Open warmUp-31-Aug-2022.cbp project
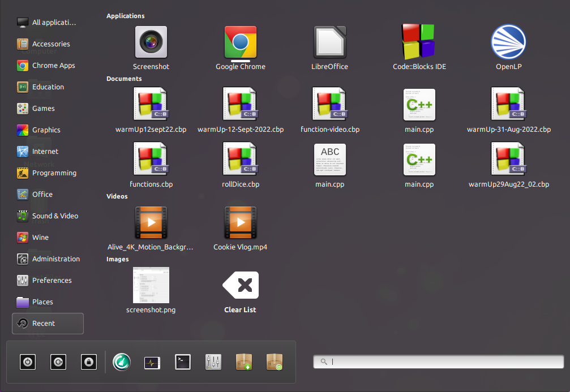Viewport: 570px width, 392px height. [508, 110]
